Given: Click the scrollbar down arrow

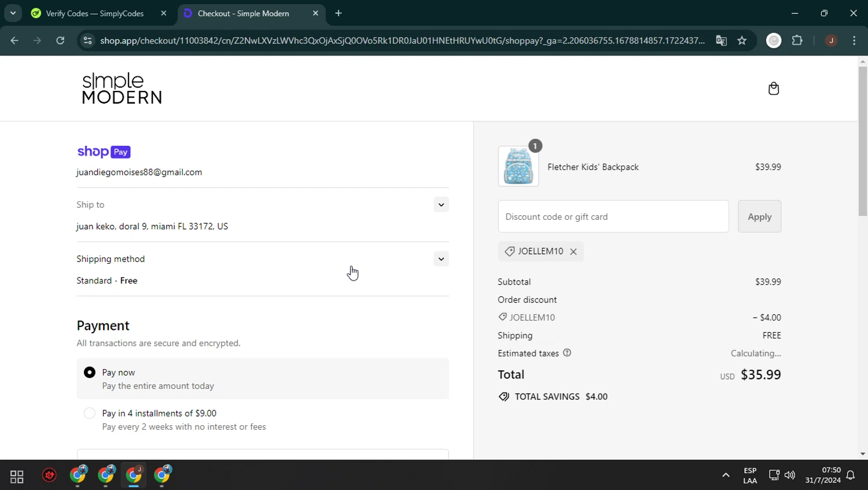Looking at the screenshot, I should click(x=863, y=454).
